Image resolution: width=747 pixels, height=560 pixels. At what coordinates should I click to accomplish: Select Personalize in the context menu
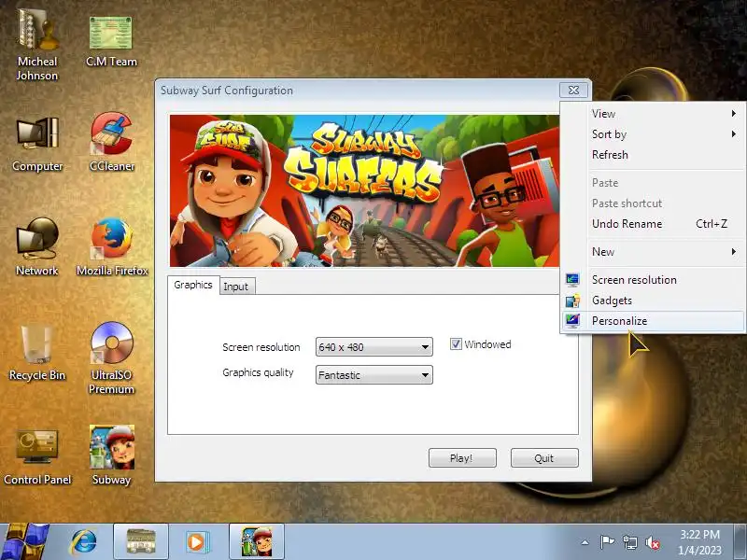(x=653, y=321)
